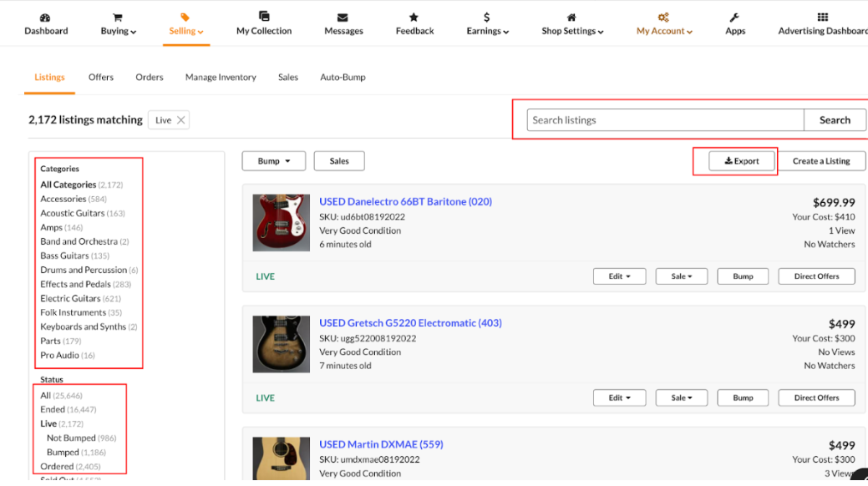
Task: Open the Dashboard gauge icon
Action: [x=45, y=18]
